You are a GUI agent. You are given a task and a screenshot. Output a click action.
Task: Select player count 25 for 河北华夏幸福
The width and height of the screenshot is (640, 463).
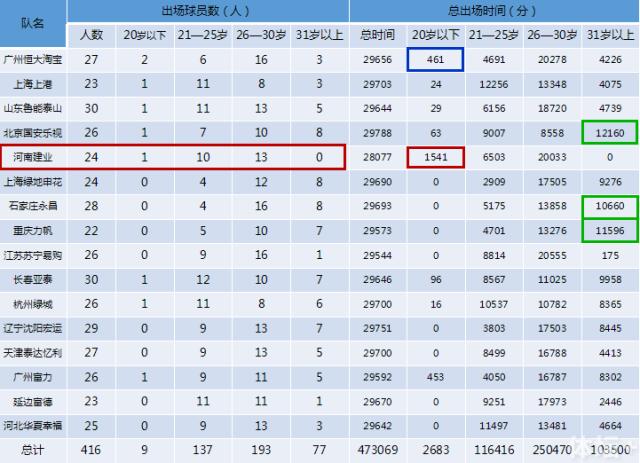tap(91, 426)
